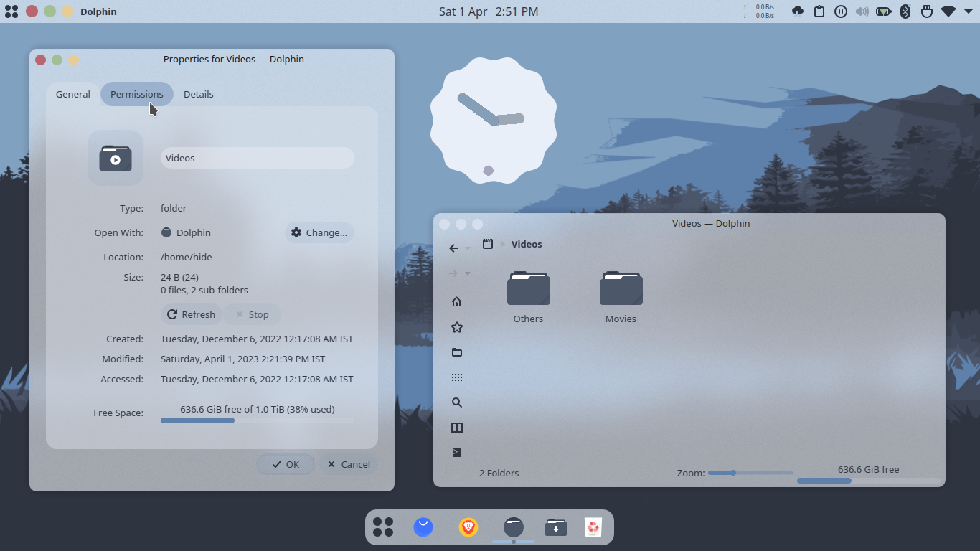The image size is (980, 551).
Task: Open the Downloads folder in dock
Action: coord(556,527)
